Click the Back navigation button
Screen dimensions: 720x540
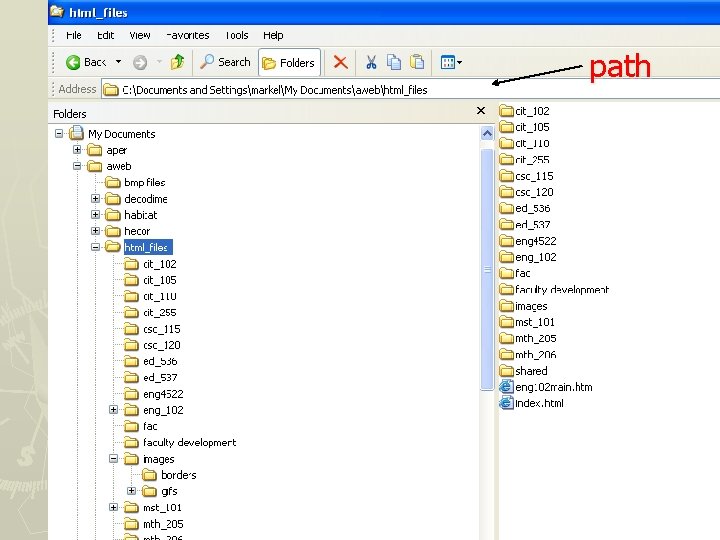[86, 62]
